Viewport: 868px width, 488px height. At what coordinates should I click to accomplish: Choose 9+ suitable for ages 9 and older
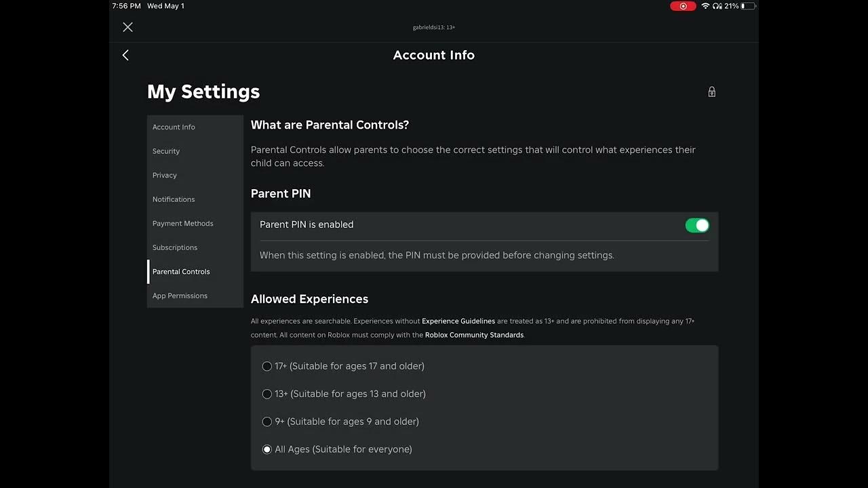tap(267, 422)
